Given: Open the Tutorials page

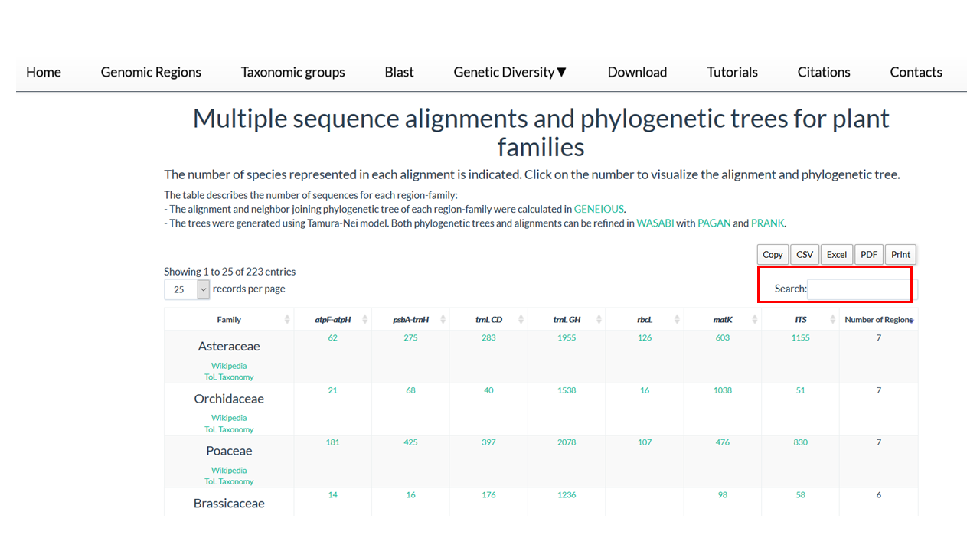Looking at the screenshot, I should [732, 72].
